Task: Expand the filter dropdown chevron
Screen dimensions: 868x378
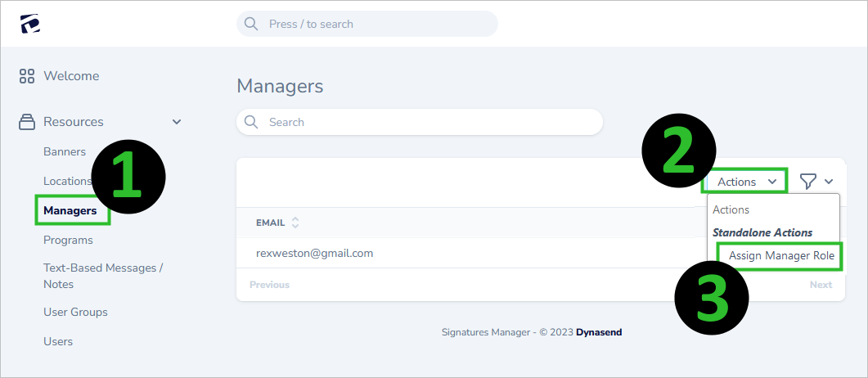Action: (x=829, y=182)
